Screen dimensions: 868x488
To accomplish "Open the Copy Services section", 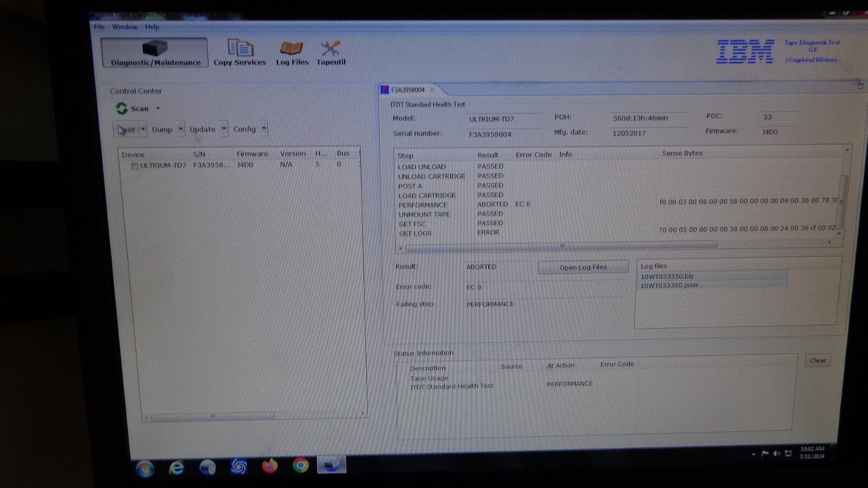I will [x=240, y=53].
